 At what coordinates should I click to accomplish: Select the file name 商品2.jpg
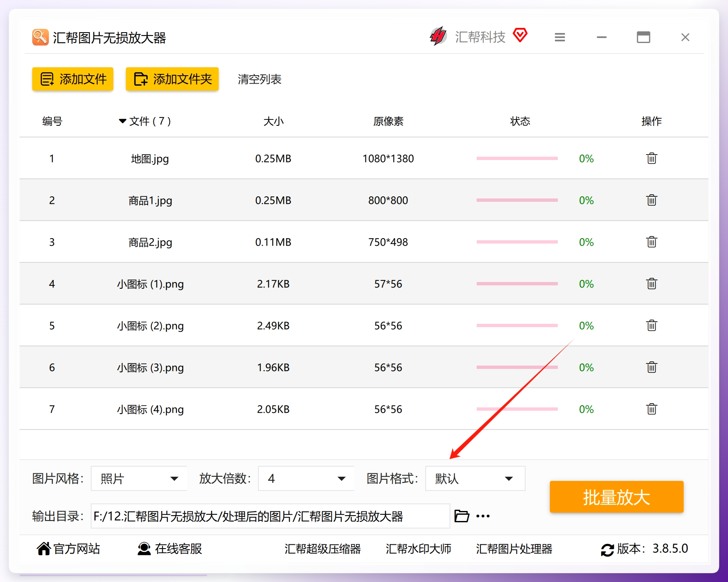tap(150, 242)
